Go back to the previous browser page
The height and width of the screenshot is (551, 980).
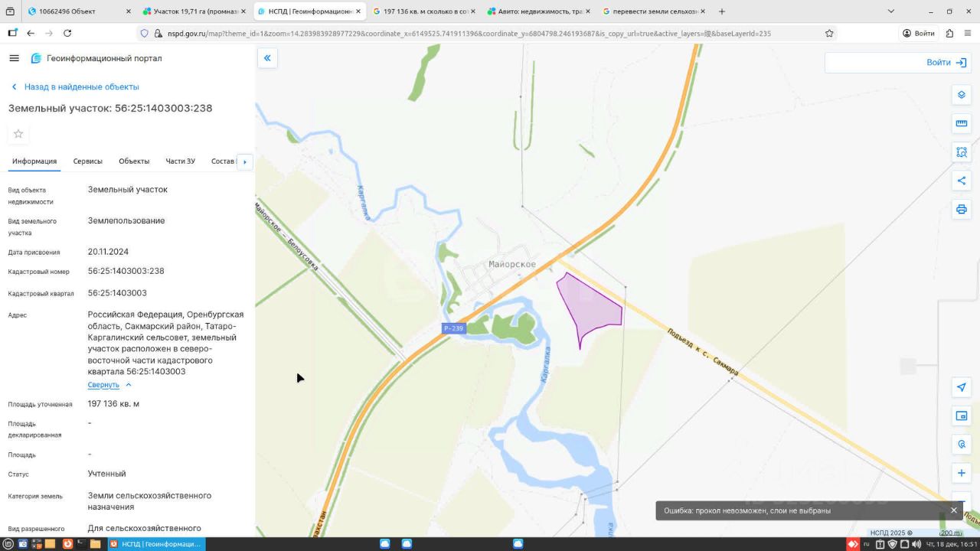[31, 34]
